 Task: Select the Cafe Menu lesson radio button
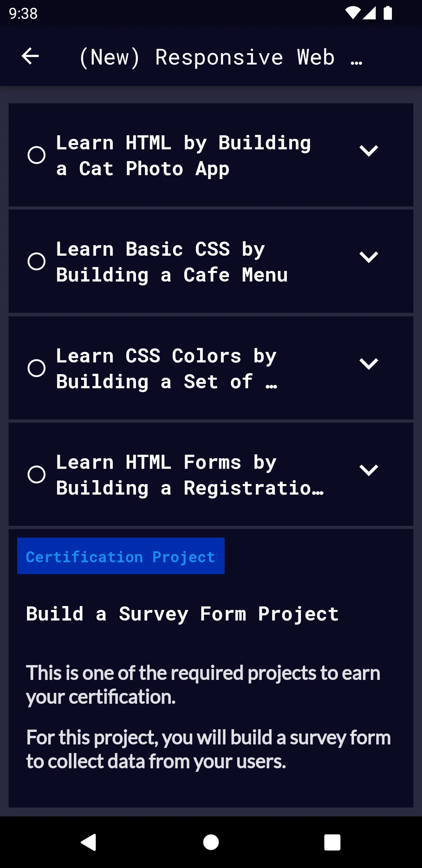pyautogui.click(x=37, y=262)
